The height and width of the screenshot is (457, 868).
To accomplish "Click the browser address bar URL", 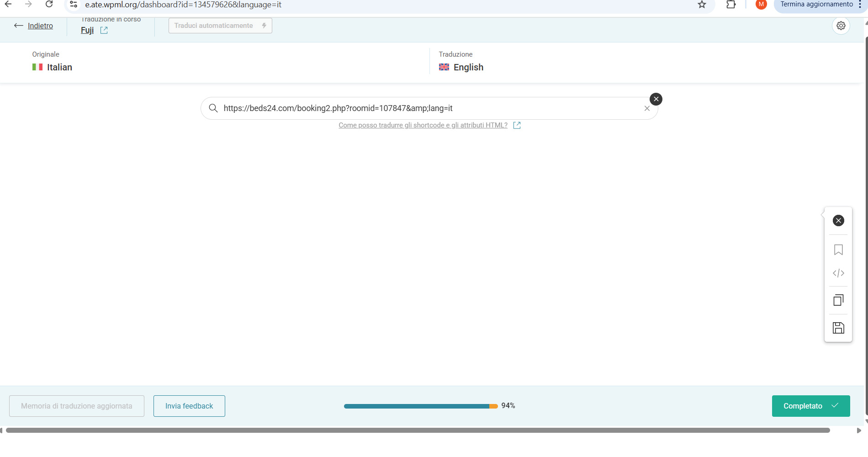I will [x=183, y=5].
